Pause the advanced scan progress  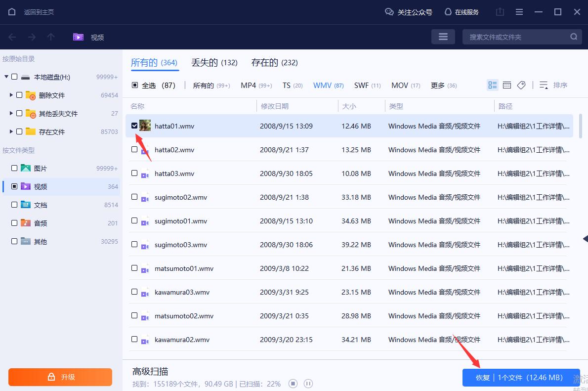click(x=308, y=383)
